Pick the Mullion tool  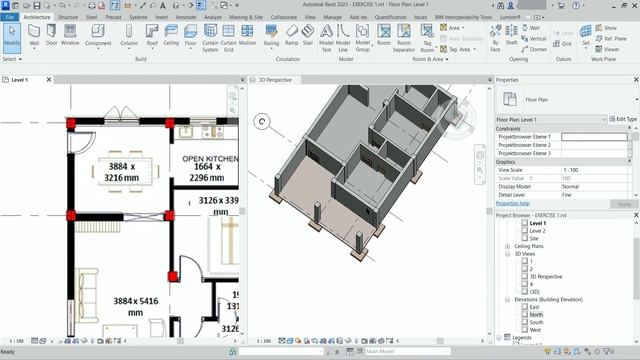tap(247, 35)
